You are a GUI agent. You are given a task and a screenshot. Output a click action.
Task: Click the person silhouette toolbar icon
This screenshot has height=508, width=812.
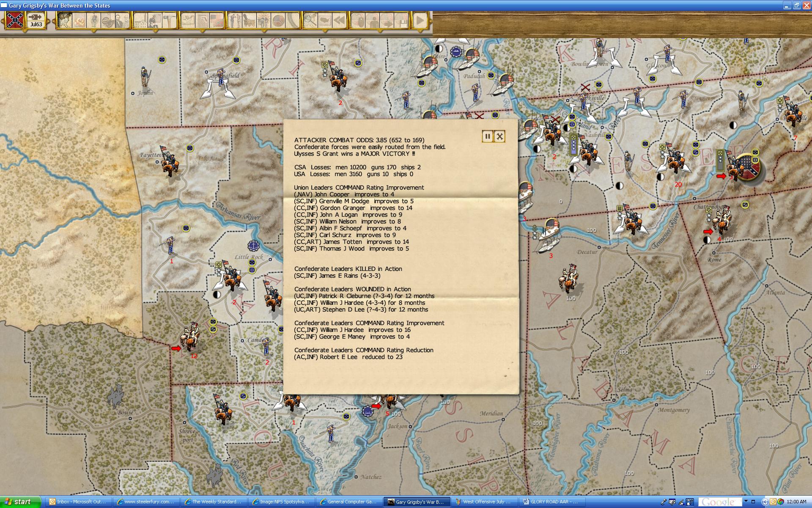coord(373,20)
